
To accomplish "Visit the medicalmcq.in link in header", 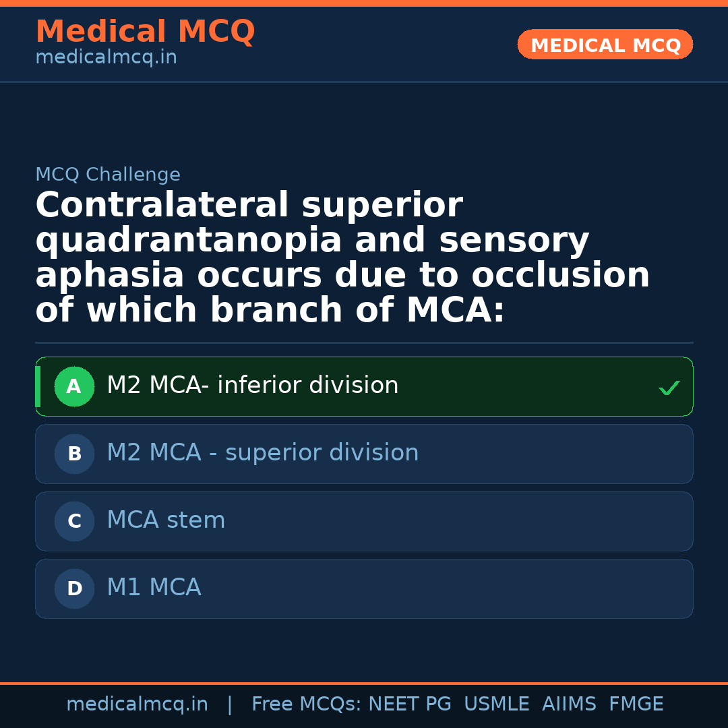I will [106, 57].
